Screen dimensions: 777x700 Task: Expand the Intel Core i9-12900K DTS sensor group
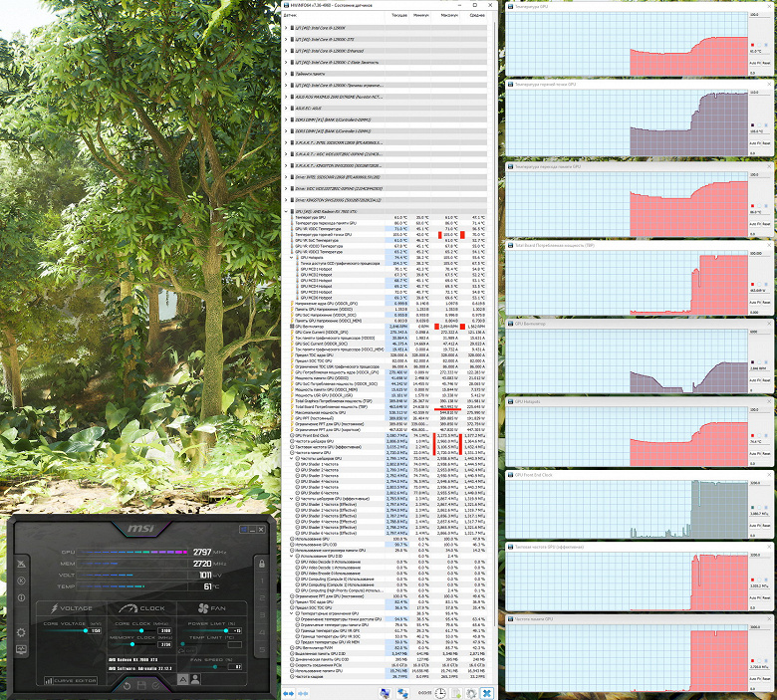(x=286, y=39)
